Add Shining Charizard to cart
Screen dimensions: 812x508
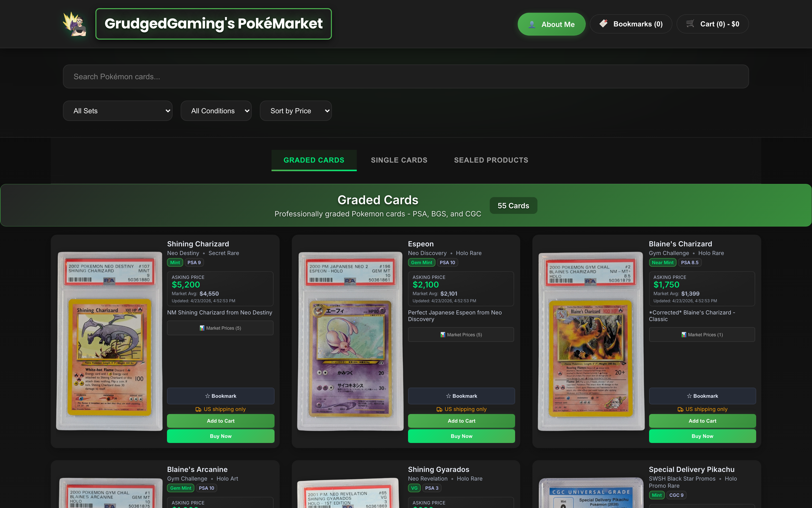point(221,421)
